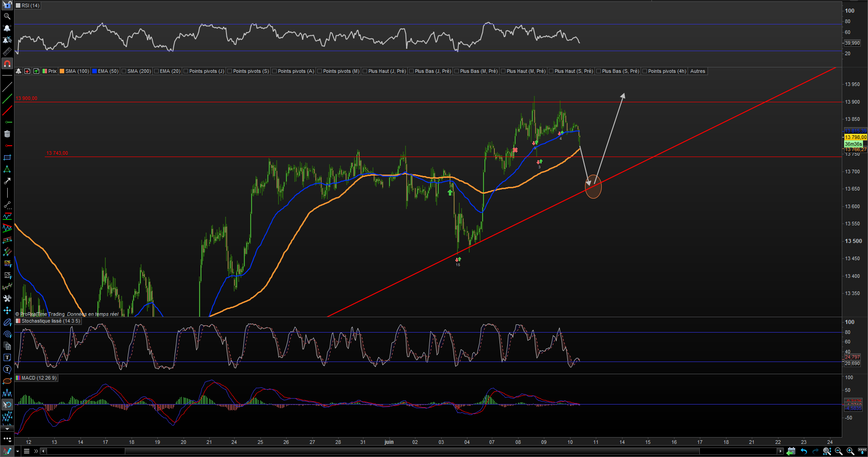
Task: Select the text bubble annotation tool
Action: [7, 369]
